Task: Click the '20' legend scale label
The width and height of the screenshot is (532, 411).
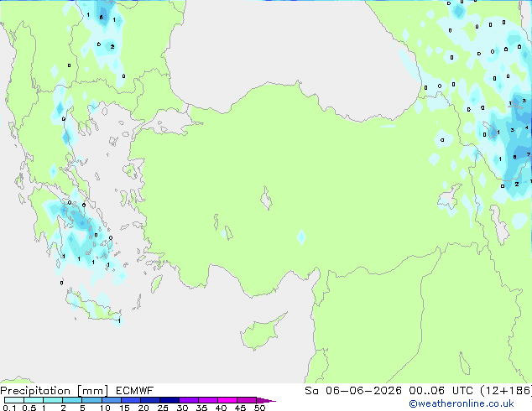Action: [143, 408]
